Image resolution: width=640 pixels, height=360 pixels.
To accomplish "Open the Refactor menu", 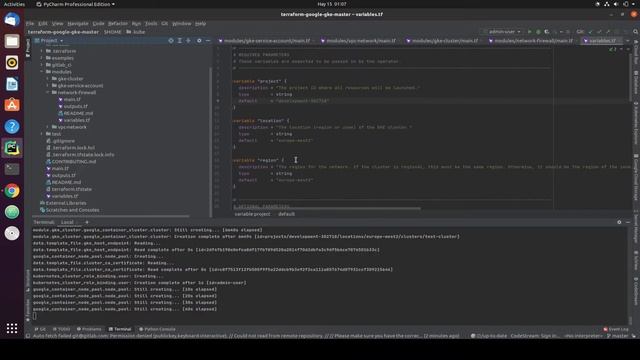I will pos(118,24).
